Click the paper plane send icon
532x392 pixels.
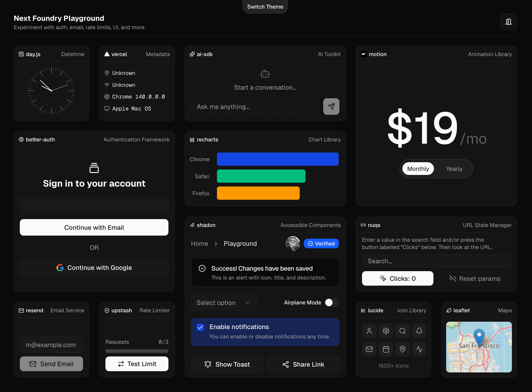331,107
